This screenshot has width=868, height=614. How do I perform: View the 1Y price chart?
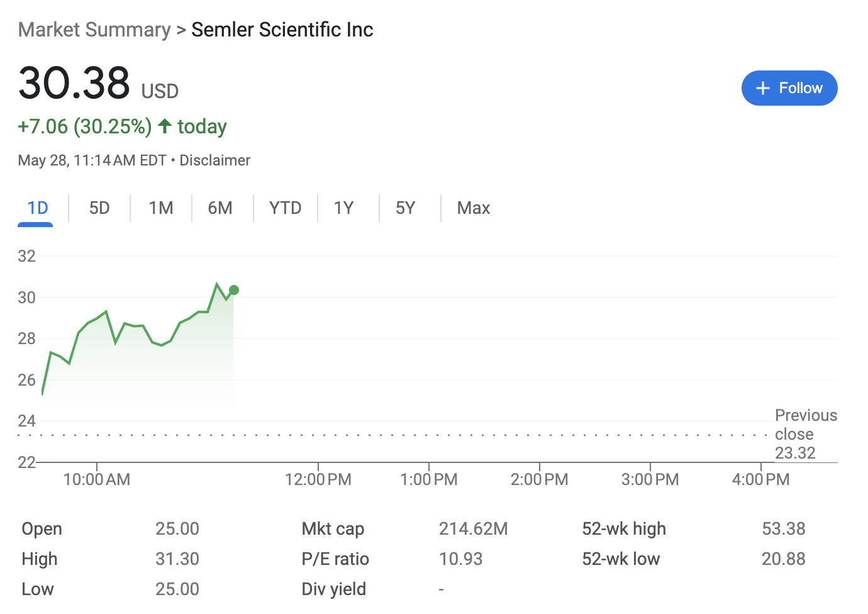(343, 208)
